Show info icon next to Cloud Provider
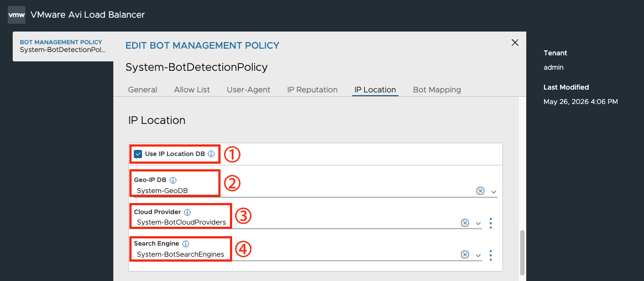The width and height of the screenshot is (644, 281). 187,212
